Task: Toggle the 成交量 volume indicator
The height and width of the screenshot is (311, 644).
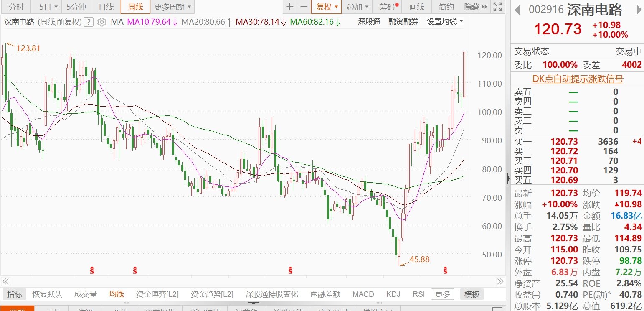Action: [x=86, y=294]
